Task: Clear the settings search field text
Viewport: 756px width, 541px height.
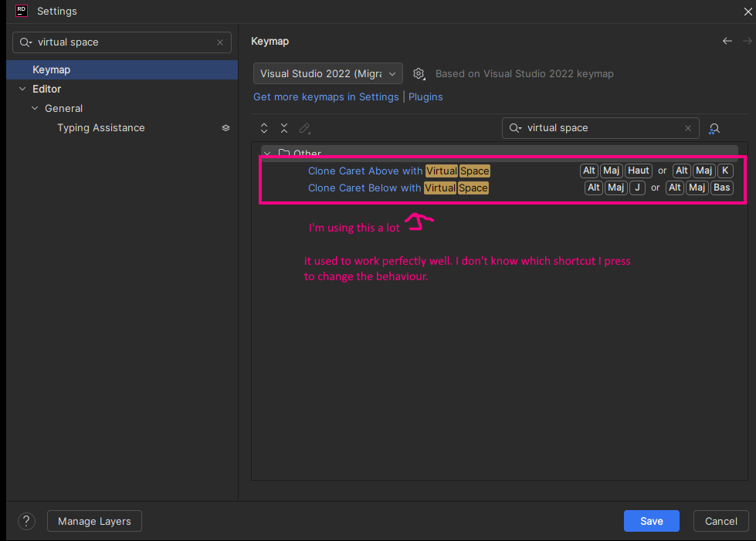Action: click(220, 42)
